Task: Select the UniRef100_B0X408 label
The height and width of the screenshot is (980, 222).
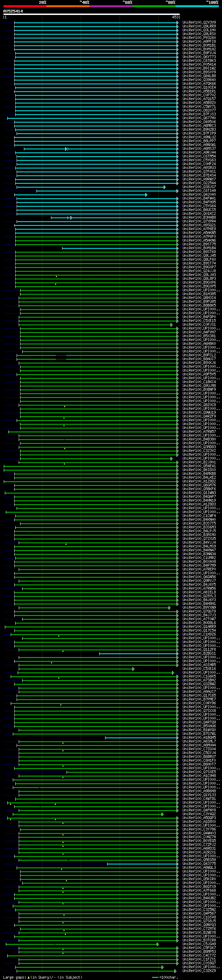Action: pyautogui.click(x=199, y=561)
